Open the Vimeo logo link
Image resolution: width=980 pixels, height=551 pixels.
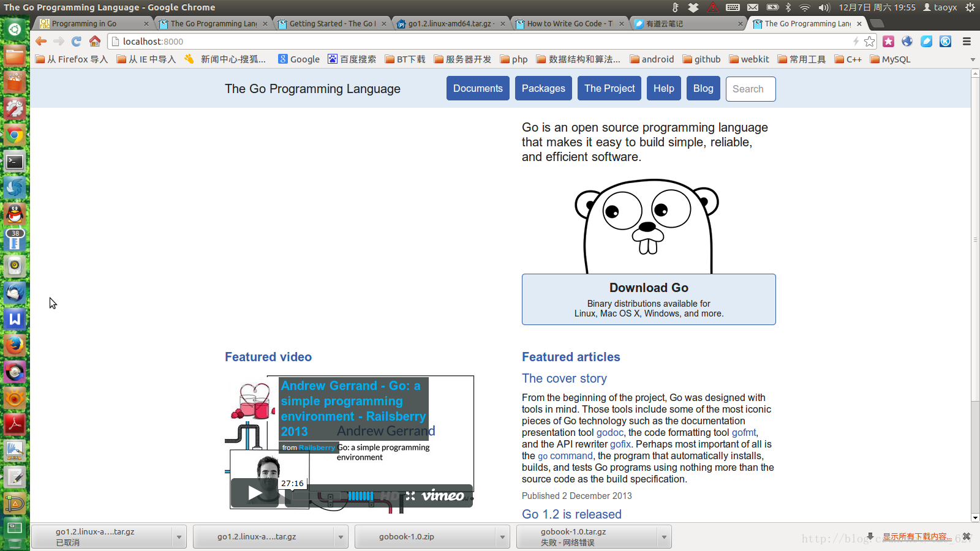click(x=443, y=496)
